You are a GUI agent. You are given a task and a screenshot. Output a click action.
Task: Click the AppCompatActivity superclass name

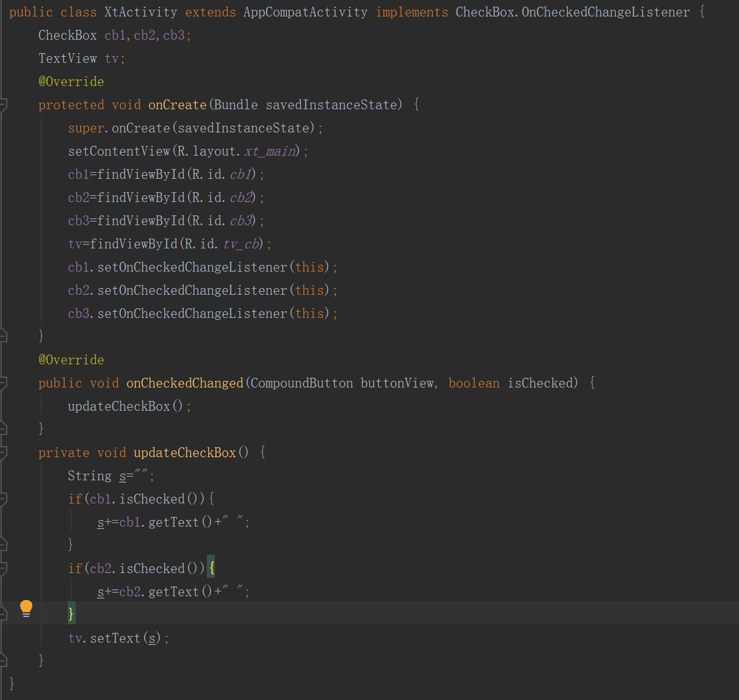pyautogui.click(x=305, y=12)
